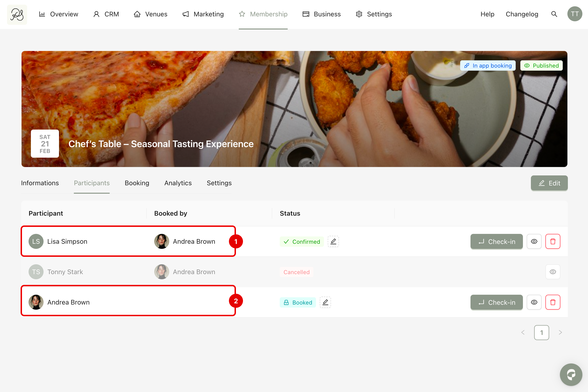
Task: Delete Andrea Brown's booking with trash icon
Action: (552, 302)
